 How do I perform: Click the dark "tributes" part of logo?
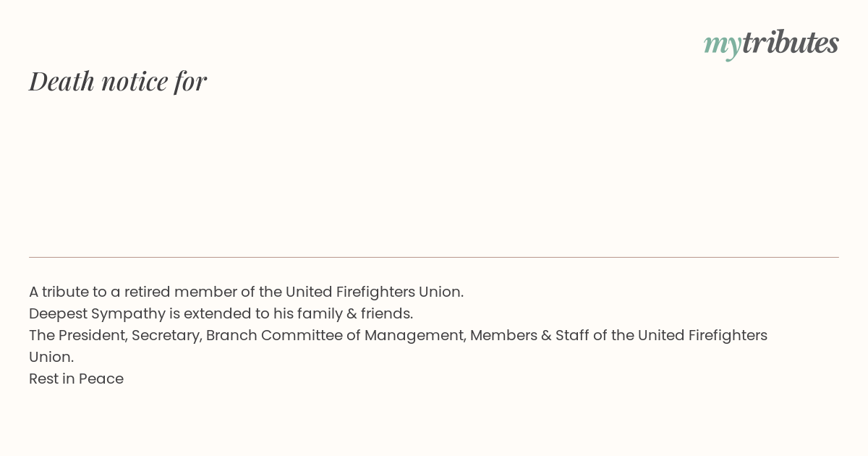(791, 42)
